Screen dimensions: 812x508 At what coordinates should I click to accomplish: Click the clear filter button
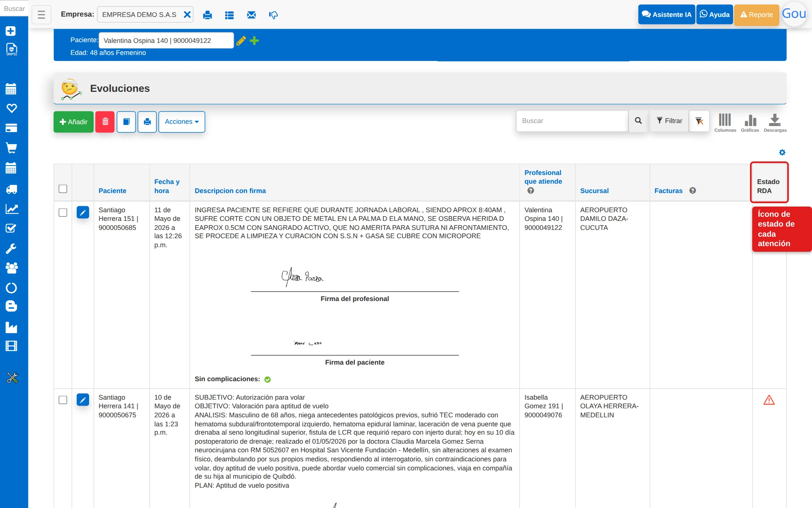click(699, 121)
